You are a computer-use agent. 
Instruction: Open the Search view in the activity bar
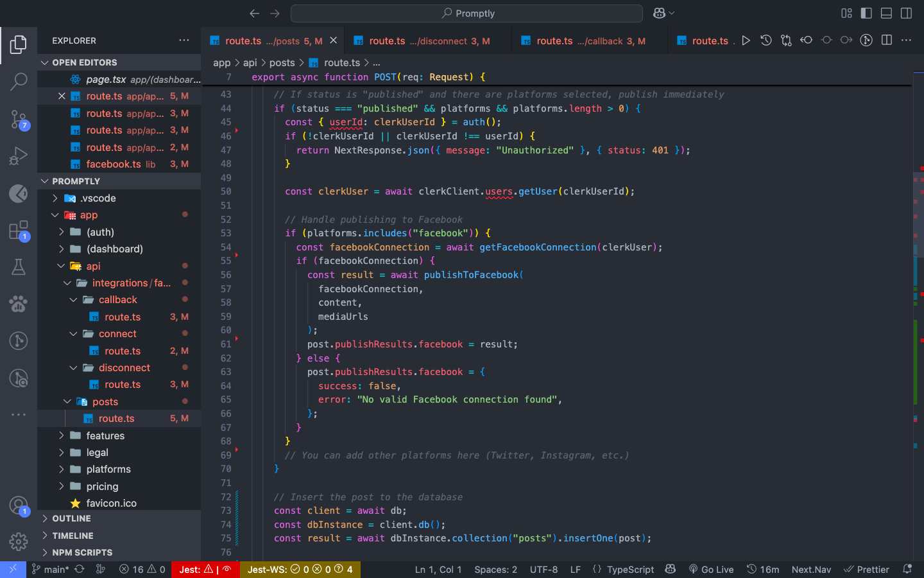19,82
